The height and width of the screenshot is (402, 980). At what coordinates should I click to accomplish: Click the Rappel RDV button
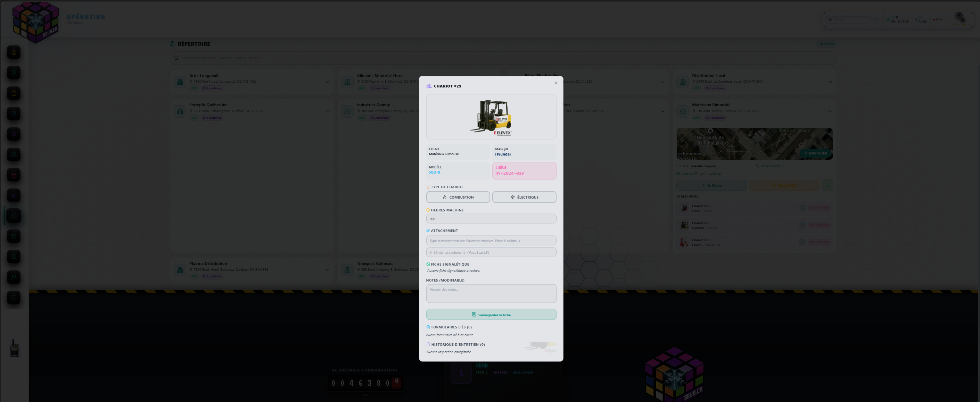pos(784,186)
